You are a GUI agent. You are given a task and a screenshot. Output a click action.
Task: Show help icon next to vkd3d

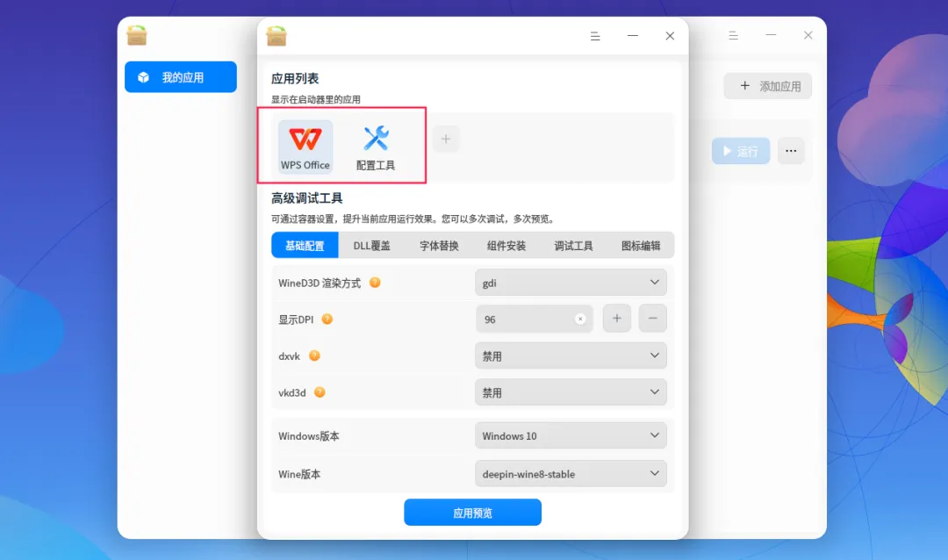tap(320, 391)
